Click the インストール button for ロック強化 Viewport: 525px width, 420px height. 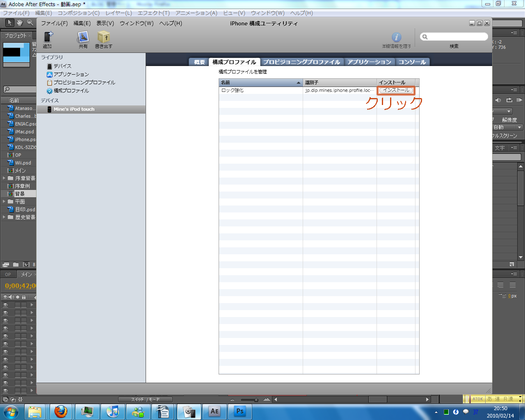coord(396,90)
